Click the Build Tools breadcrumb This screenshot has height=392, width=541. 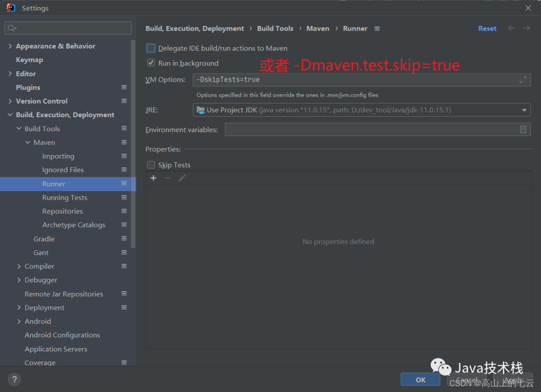275,29
